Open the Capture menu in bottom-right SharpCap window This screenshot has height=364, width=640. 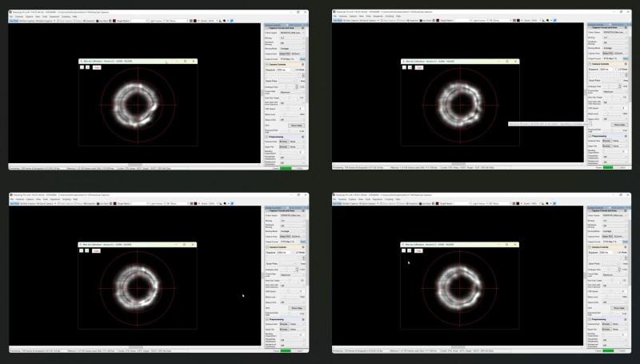click(352, 199)
